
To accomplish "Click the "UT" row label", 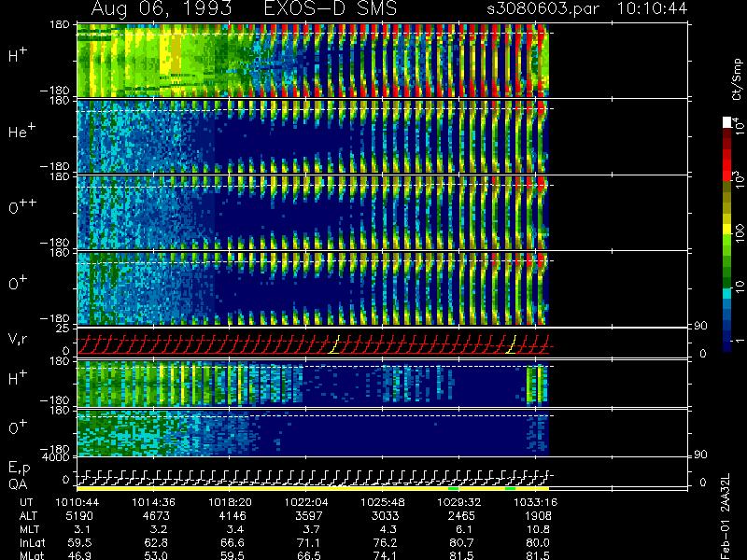I will (x=26, y=502).
